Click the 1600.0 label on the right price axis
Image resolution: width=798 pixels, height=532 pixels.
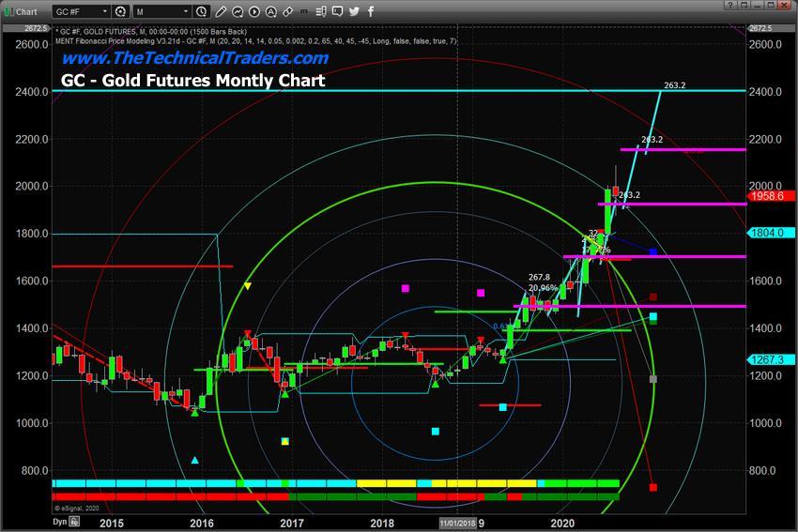pos(765,281)
